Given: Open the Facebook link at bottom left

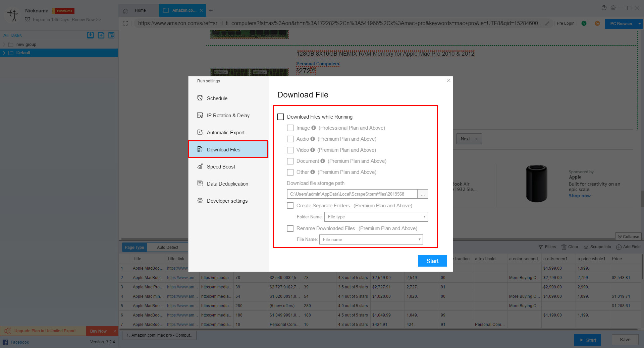Looking at the screenshot, I should [20, 342].
